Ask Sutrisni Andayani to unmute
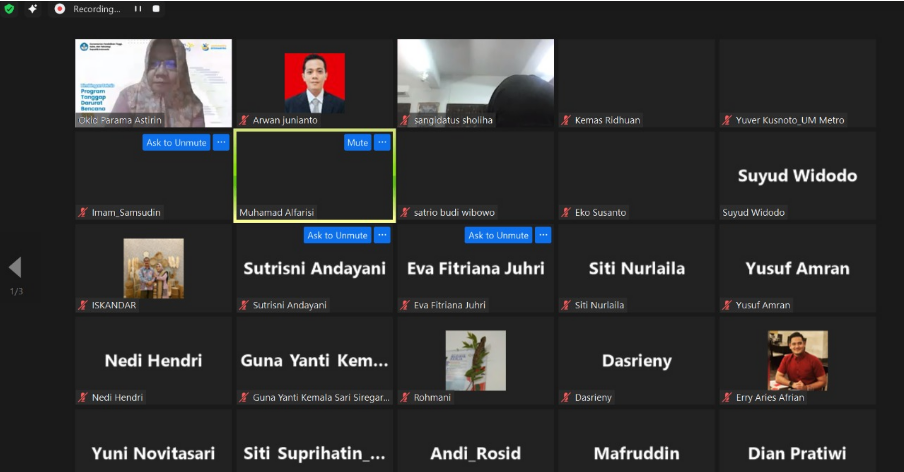The height and width of the screenshot is (472, 904). [x=337, y=235]
